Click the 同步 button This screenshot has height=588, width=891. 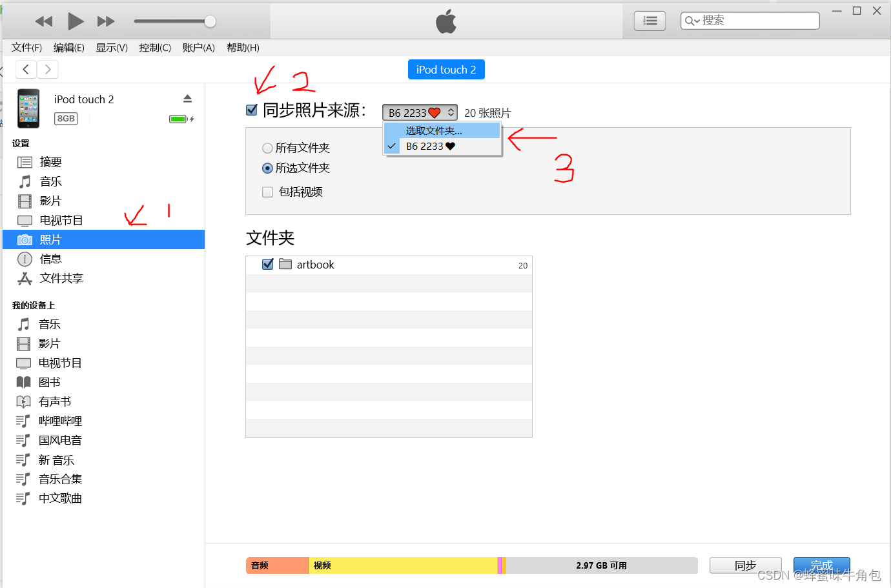(746, 565)
